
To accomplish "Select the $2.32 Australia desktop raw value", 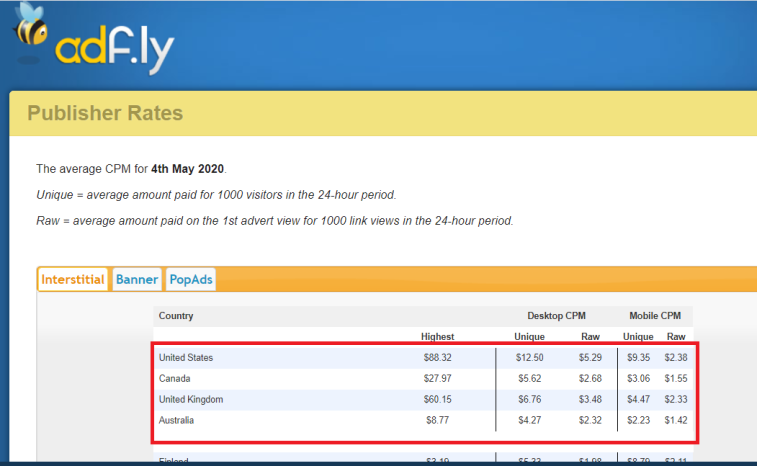I will [x=590, y=420].
